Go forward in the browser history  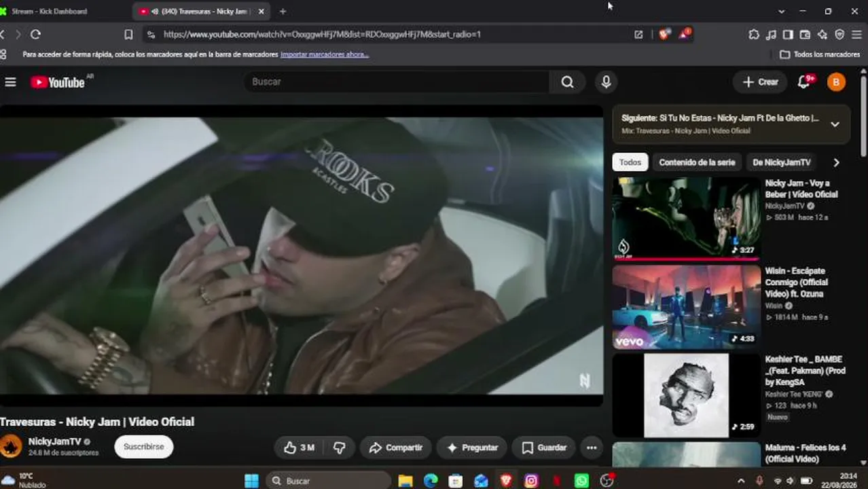[x=18, y=34]
